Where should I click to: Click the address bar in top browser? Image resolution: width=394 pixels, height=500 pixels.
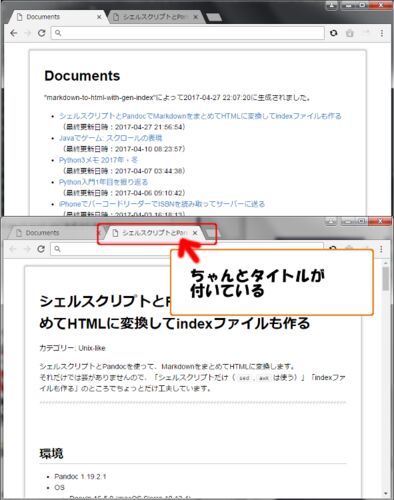pyautogui.click(x=188, y=33)
